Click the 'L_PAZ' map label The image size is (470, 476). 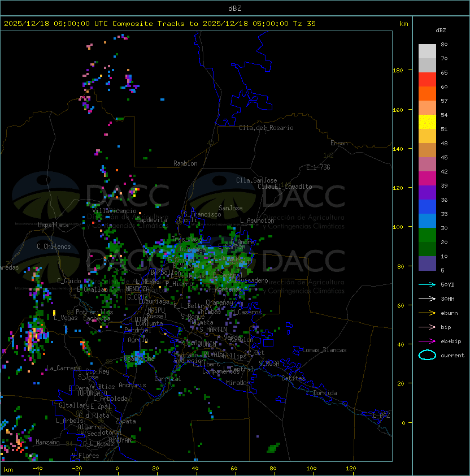coord(381,416)
